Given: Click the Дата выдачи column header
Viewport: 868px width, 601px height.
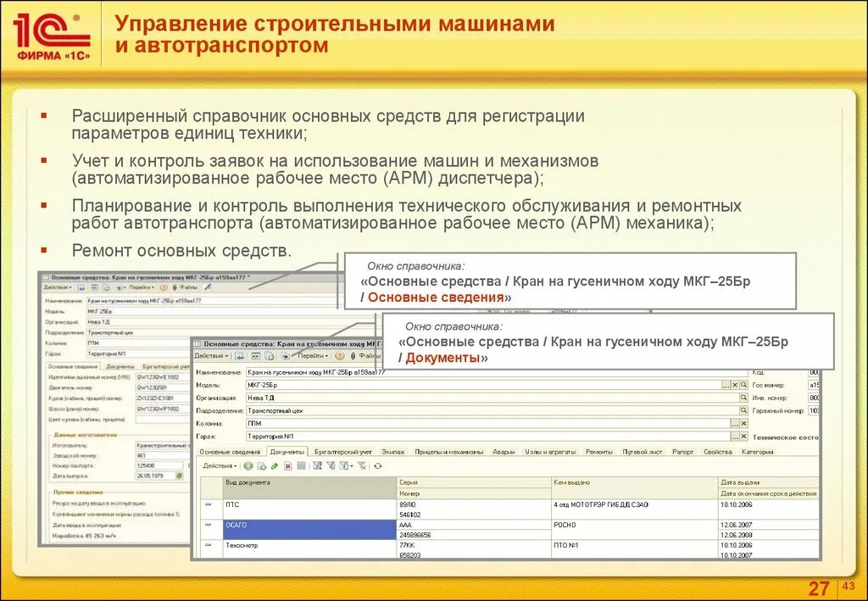Looking at the screenshot, I should click(x=768, y=482).
